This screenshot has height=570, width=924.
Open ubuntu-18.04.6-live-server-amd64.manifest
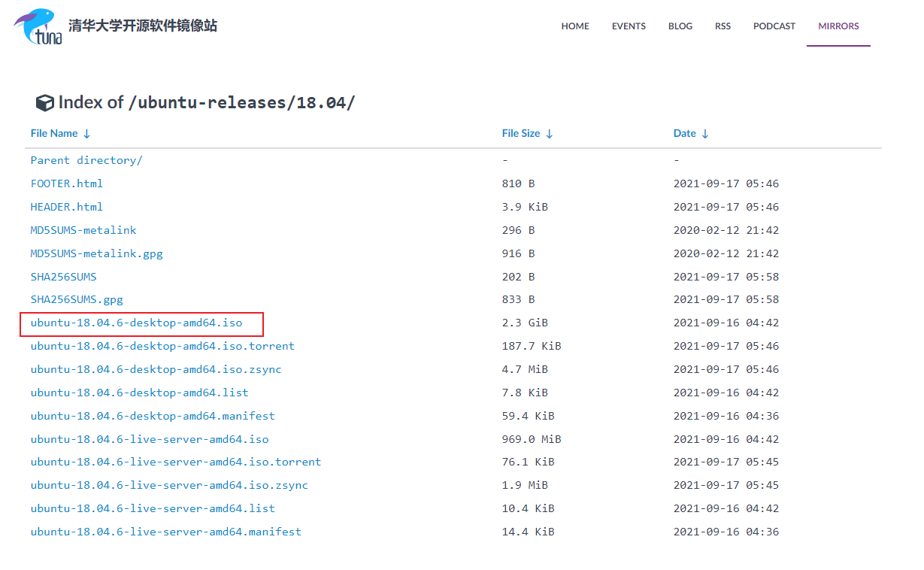(166, 532)
